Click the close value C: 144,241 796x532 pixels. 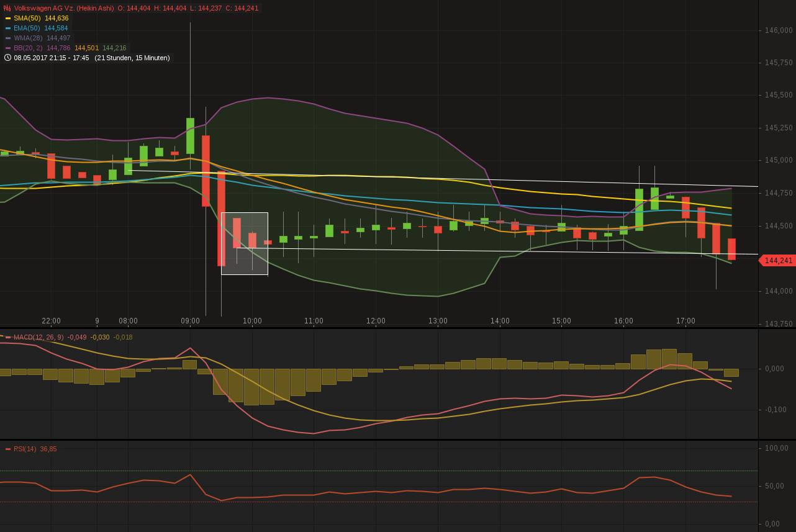coord(242,8)
